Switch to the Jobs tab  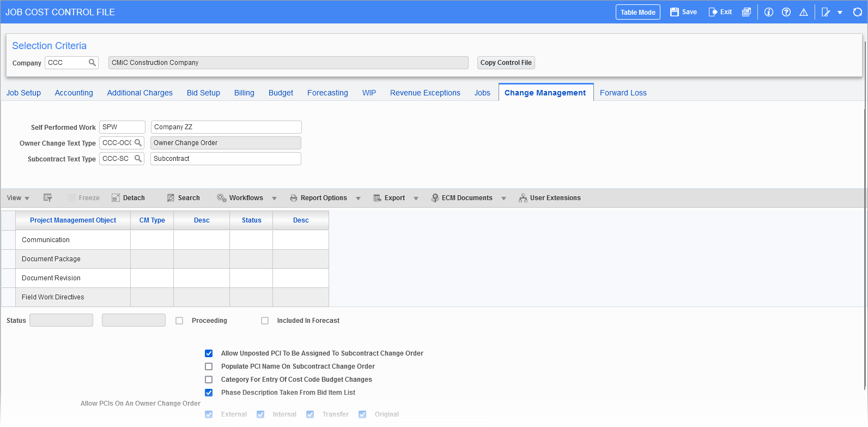coord(482,93)
